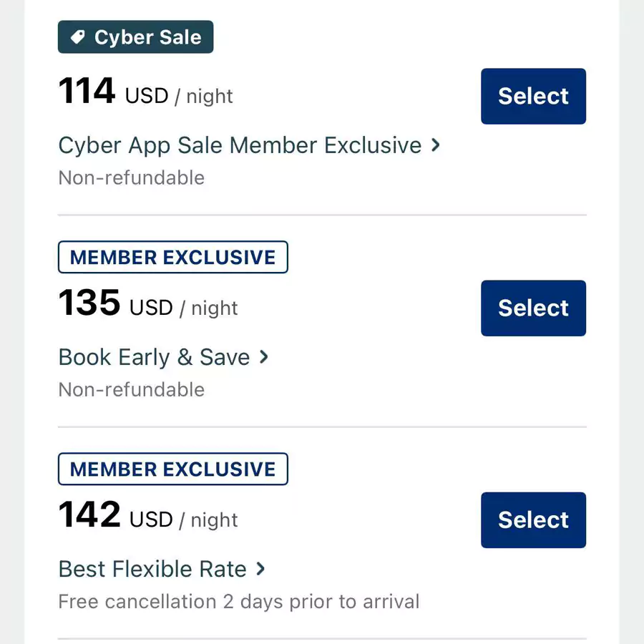The width and height of the screenshot is (644, 644).
Task: Tap the Cyber Sale label text
Action: coord(147,36)
